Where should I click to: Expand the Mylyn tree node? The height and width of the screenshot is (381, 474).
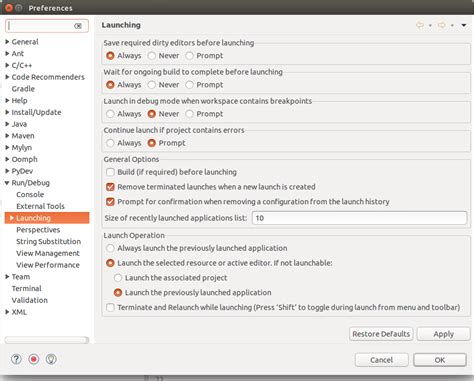(7, 147)
